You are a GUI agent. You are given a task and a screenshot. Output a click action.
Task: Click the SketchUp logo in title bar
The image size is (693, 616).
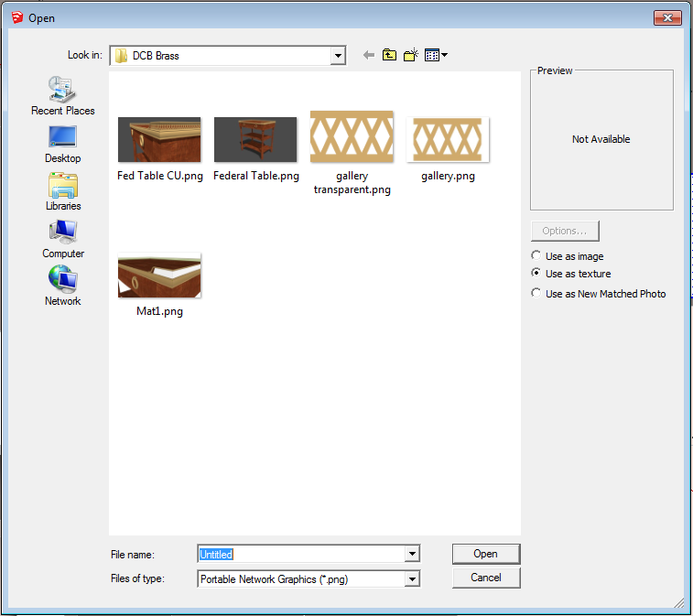(17, 17)
